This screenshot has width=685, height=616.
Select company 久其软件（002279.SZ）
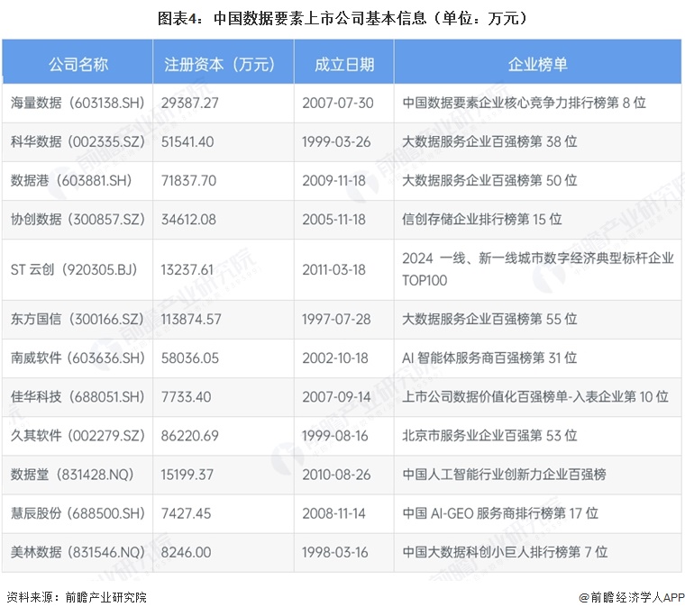click(x=78, y=436)
